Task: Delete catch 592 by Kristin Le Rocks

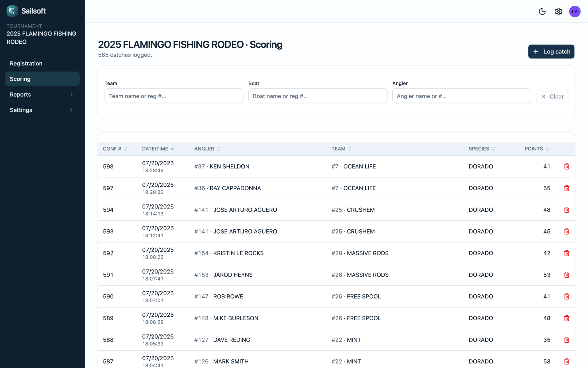Action: pyautogui.click(x=567, y=253)
